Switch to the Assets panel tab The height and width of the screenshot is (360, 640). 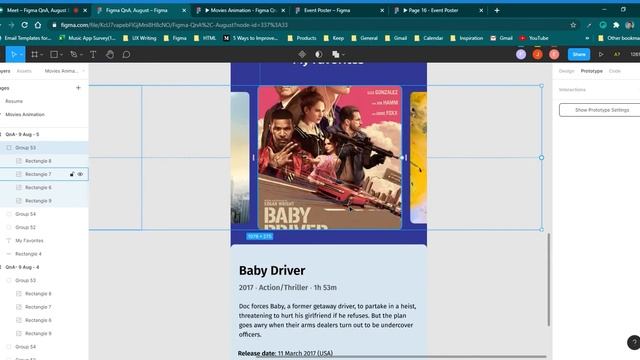[x=24, y=71]
